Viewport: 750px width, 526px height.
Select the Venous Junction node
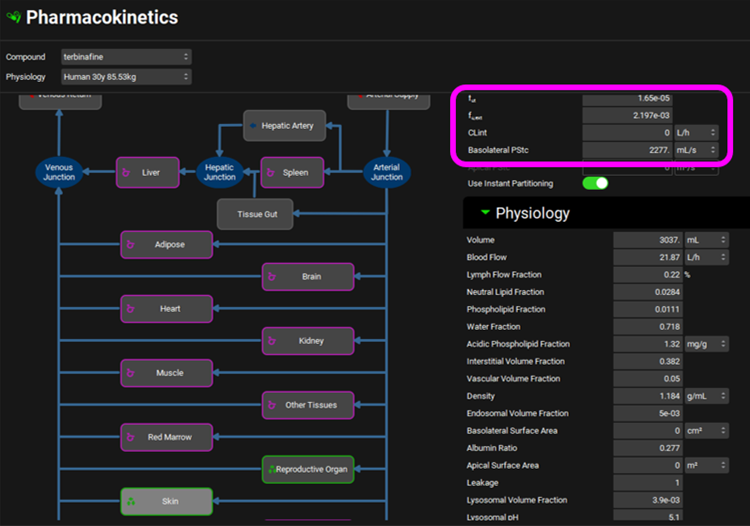pyautogui.click(x=59, y=172)
